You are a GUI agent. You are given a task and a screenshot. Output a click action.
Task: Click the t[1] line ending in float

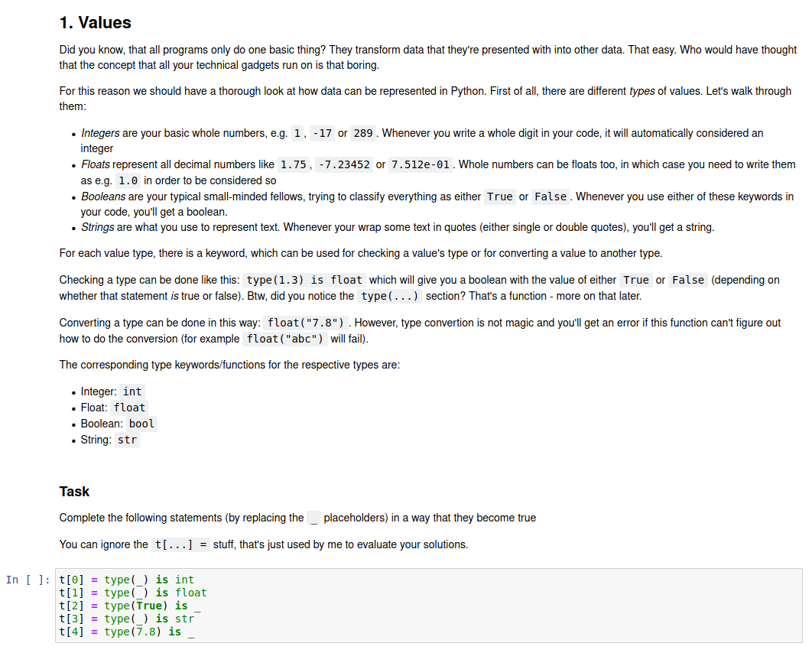pyautogui.click(x=132, y=593)
